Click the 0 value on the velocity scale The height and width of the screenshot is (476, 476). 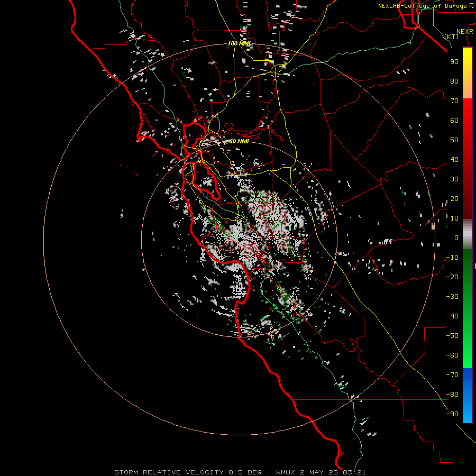(x=456, y=238)
